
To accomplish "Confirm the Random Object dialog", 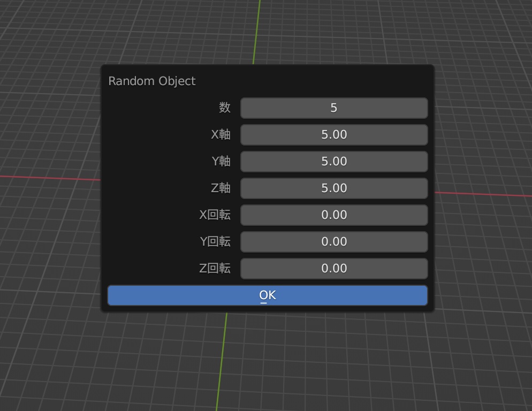I will 267,295.
